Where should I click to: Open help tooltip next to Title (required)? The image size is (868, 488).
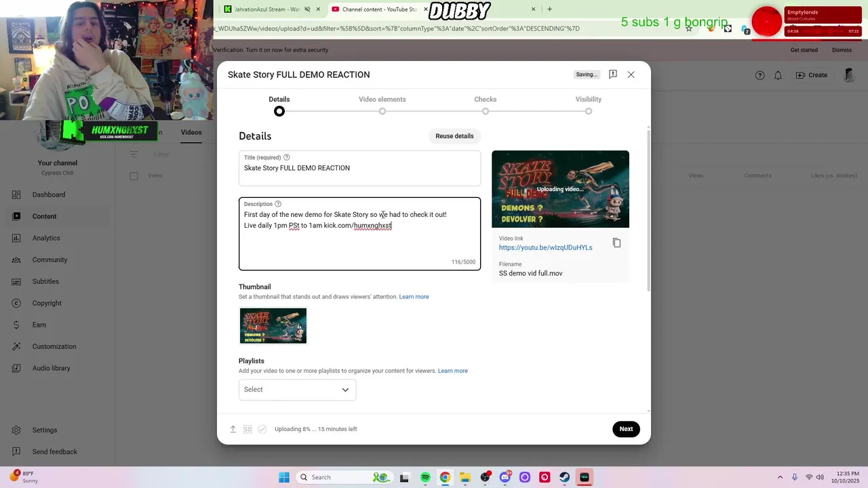(287, 157)
